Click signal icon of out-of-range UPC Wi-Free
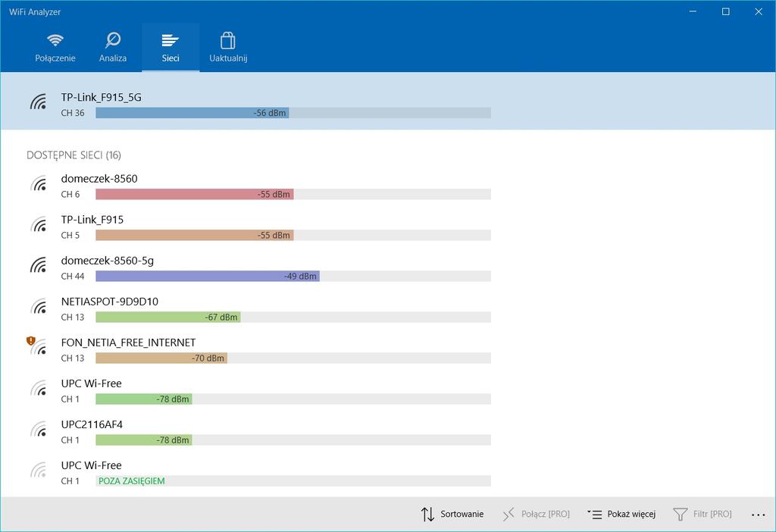776x532 pixels. point(38,470)
